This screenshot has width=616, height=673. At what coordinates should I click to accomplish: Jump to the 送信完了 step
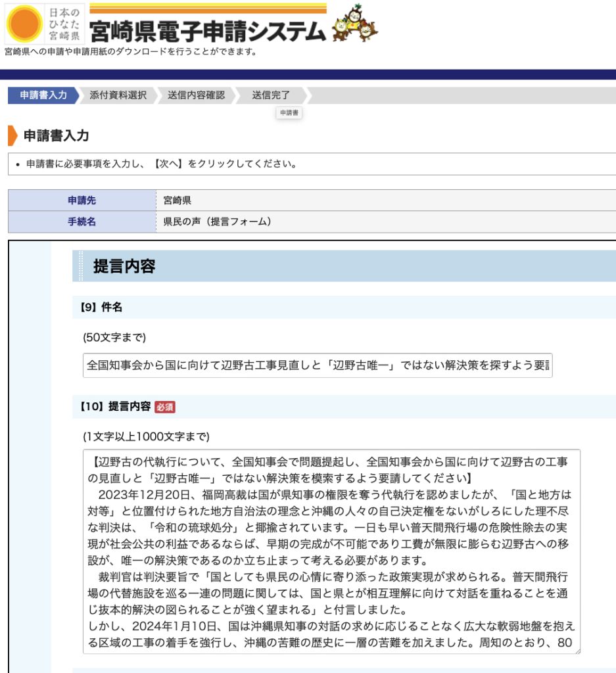(x=270, y=95)
